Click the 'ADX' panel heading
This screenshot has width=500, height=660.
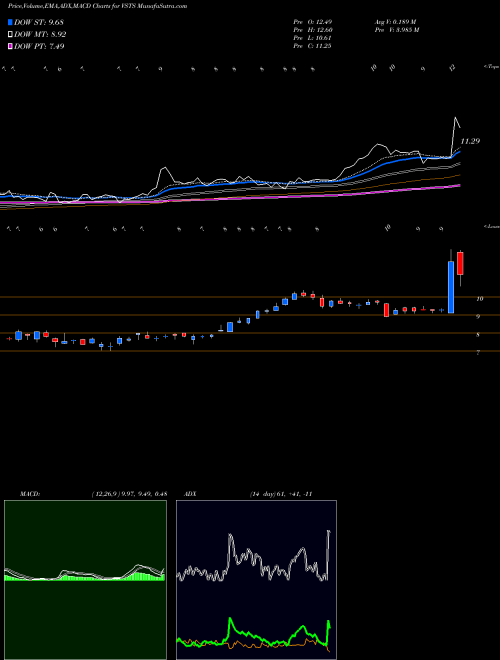pyautogui.click(x=190, y=494)
